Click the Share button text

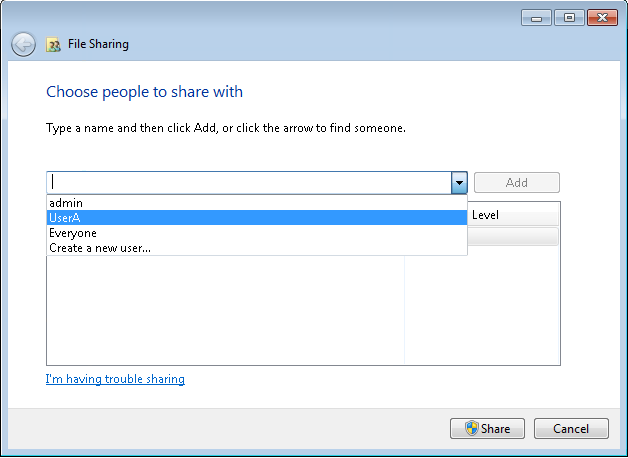click(495, 429)
